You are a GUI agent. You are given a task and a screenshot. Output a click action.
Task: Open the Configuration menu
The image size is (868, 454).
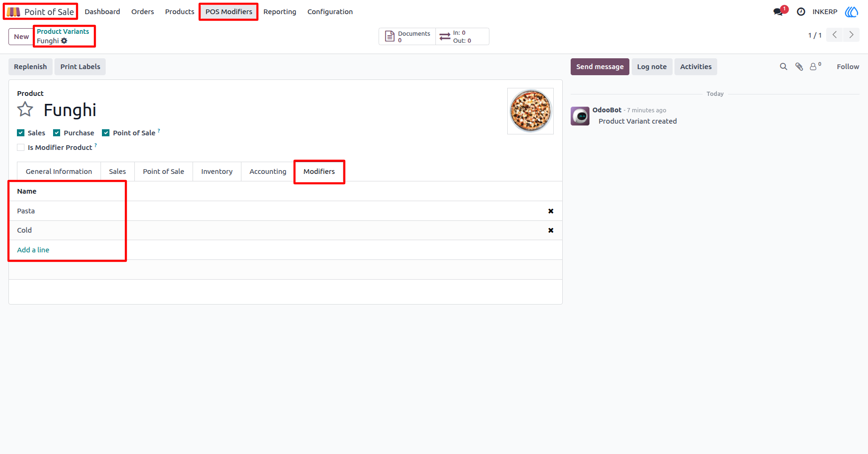330,12
